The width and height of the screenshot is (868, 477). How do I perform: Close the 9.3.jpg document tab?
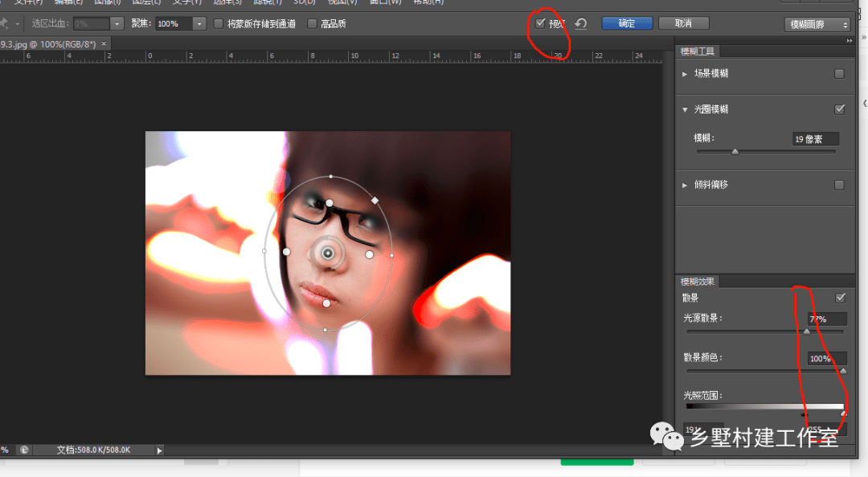[x=104, y=43]
